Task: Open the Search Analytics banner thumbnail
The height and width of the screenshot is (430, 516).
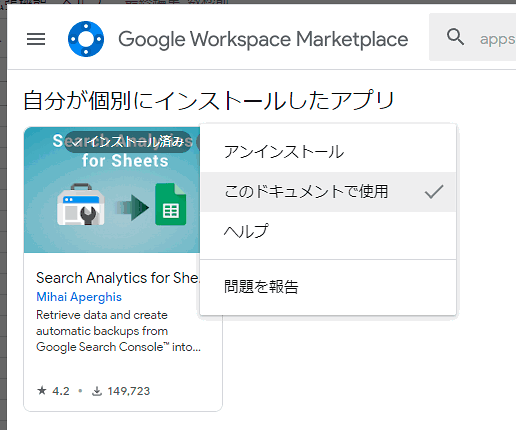Action: [112, 190]
